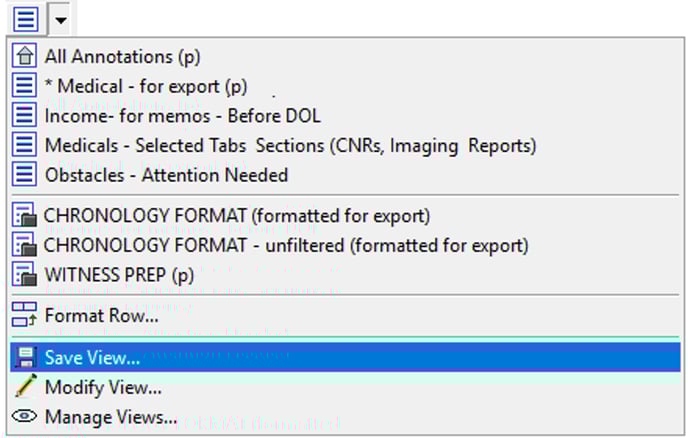Image resolution: width=688 pixels, height=438 pixels.
Task: Click the Obstacles view list icon
Action: [26, 175]
